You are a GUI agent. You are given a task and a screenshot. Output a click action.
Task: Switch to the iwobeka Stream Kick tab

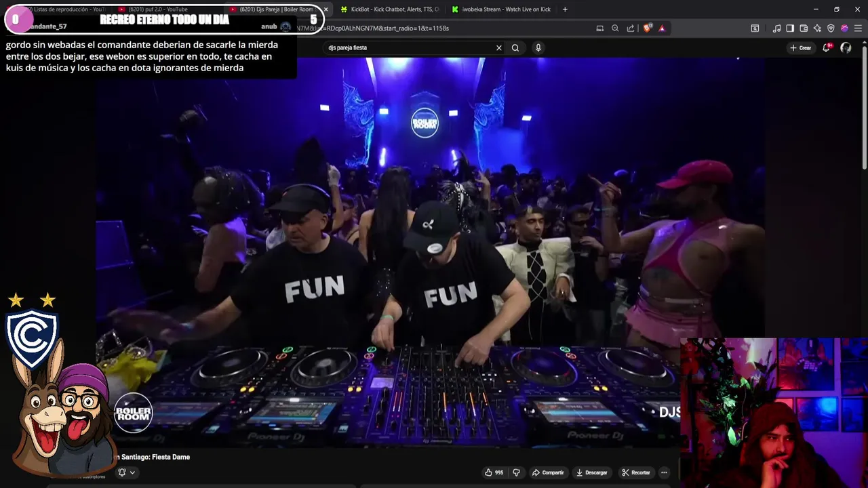point(502,9)
